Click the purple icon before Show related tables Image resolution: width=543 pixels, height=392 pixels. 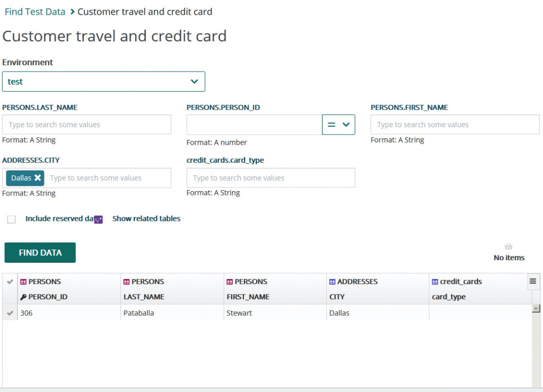click(98, 219)
